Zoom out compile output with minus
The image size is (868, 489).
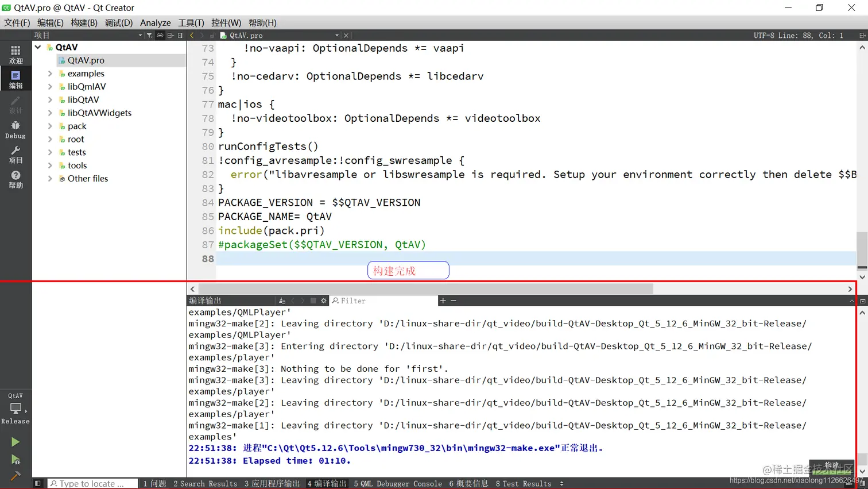tap(454, 301)
